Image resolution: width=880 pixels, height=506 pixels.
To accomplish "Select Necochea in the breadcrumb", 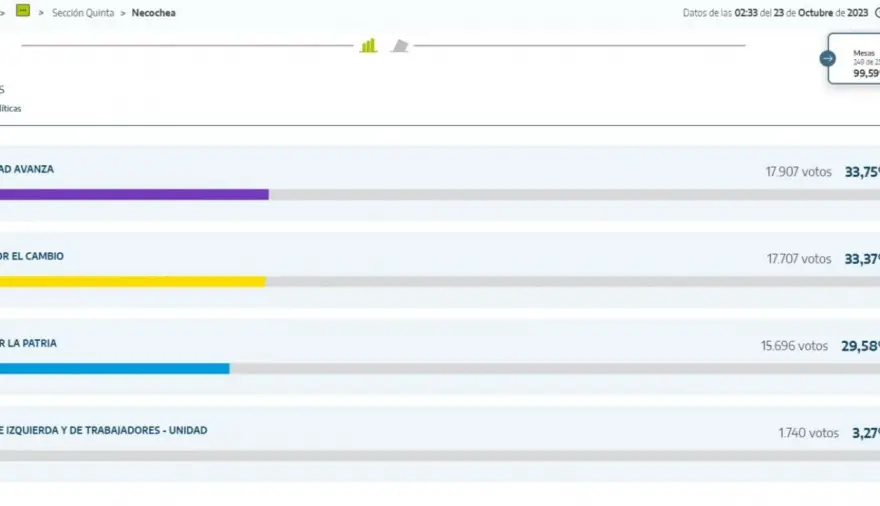I will (154, 13).
